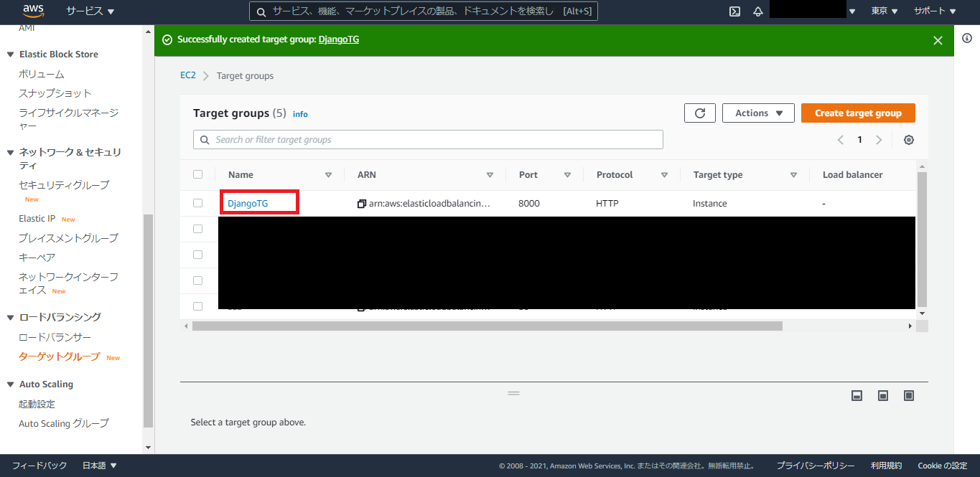Viewport: 980px width, 477px height.
Task: Open the 日本語 language selector
Action: click(99, 466)
